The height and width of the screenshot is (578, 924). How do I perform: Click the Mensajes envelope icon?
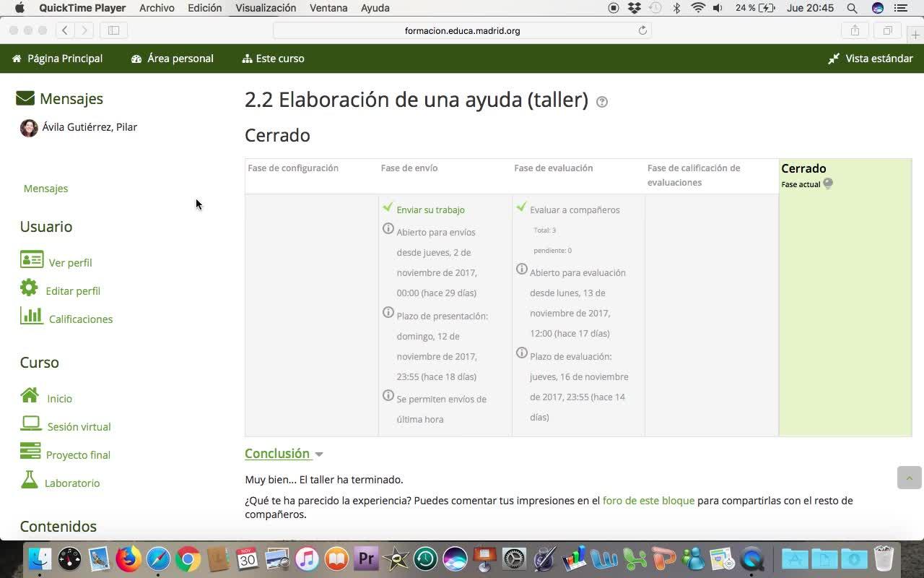tap(25, 98)
